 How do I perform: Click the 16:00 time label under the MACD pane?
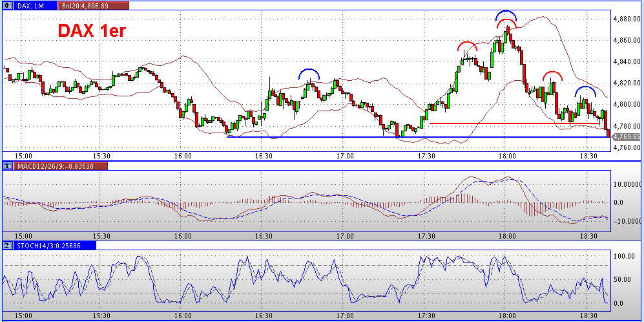coord(183,236)
